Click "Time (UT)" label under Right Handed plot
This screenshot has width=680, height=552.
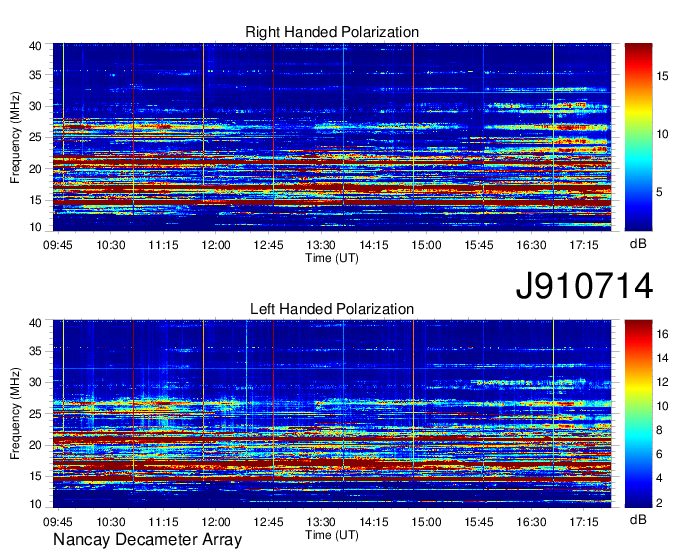pos(332,258)
